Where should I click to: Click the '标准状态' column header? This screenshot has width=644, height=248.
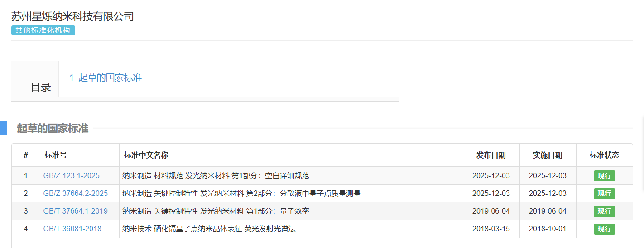pos(604,155)
